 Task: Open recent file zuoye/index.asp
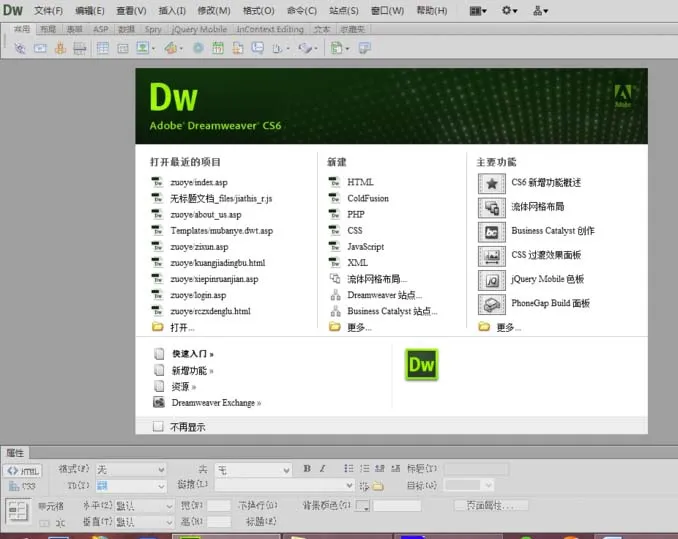[199, 182]
